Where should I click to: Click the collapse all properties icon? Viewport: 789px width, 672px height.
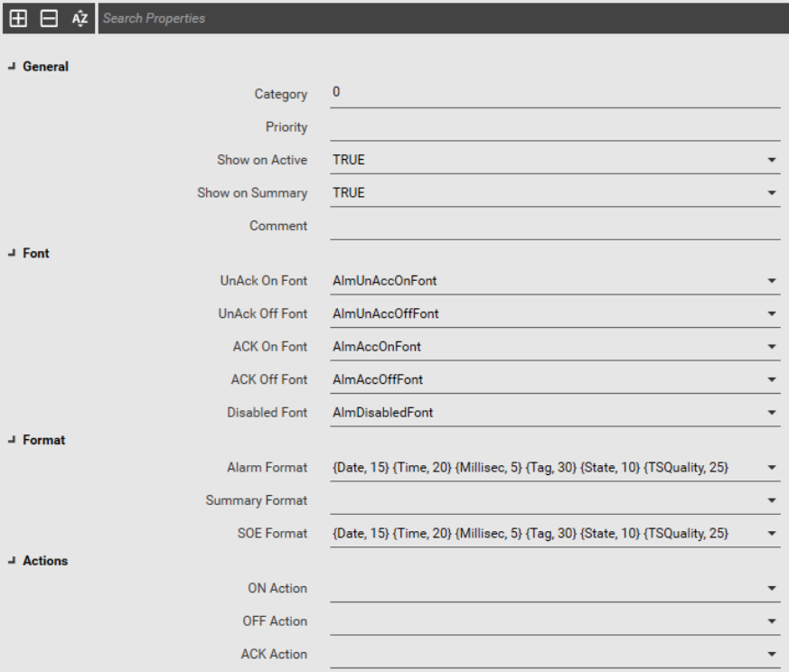(49, 19)
